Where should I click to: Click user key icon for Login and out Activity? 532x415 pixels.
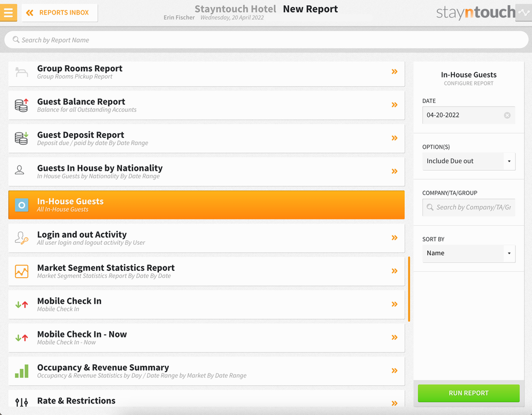[x=21, y=238]
